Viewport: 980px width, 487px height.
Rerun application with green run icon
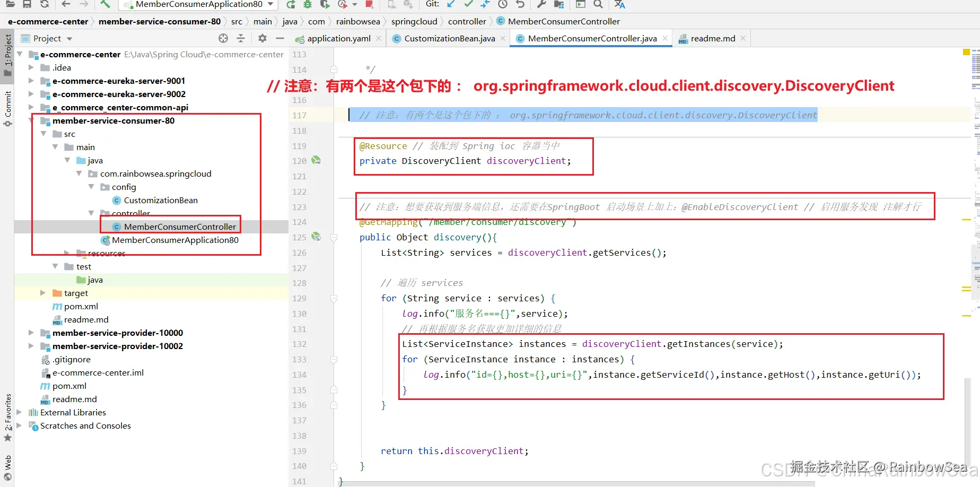291,4
